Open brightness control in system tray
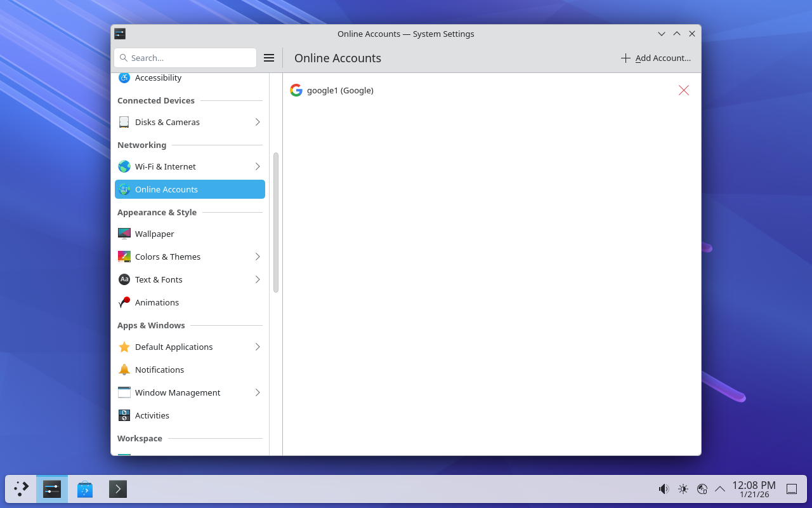812x508 pixels. (x=683, y=489)
